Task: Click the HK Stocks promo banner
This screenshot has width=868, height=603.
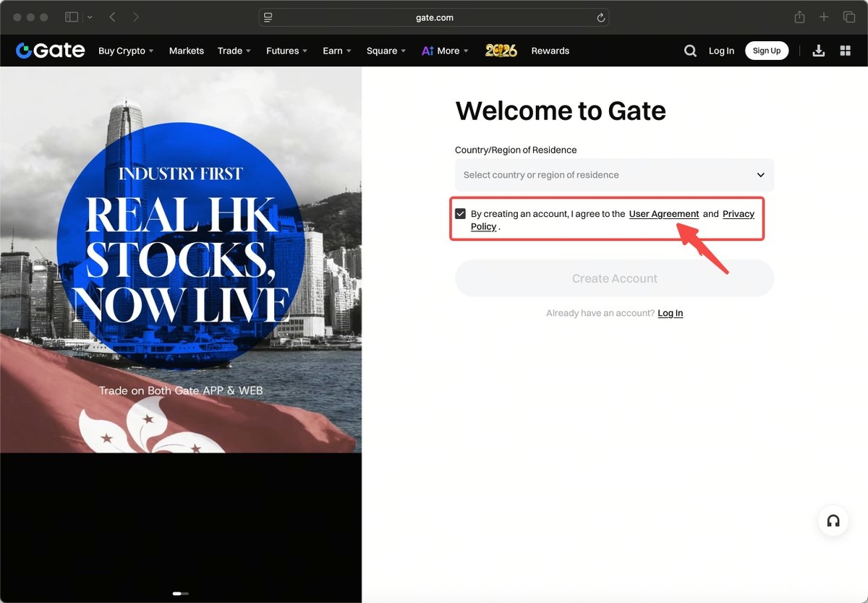Action: [181, 260]
